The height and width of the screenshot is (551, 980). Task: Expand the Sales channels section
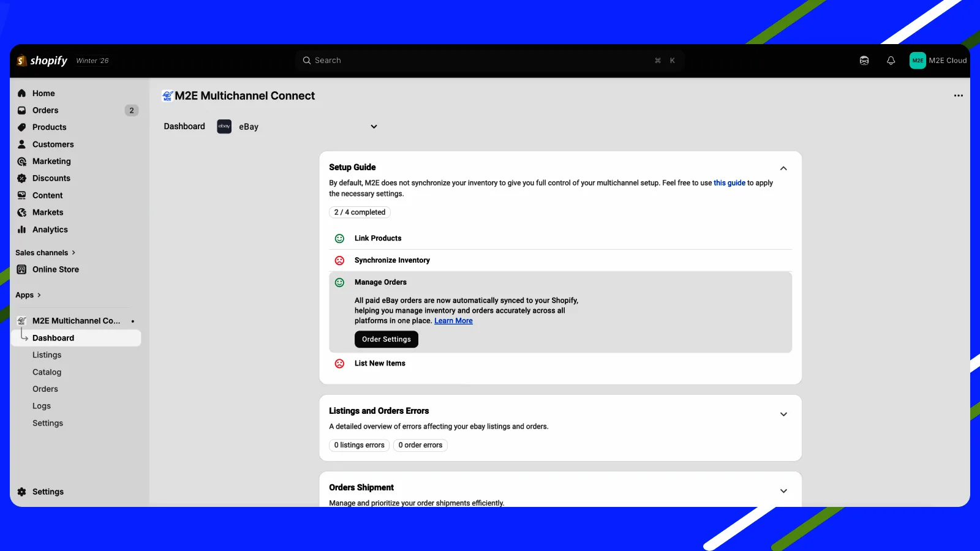45,252
